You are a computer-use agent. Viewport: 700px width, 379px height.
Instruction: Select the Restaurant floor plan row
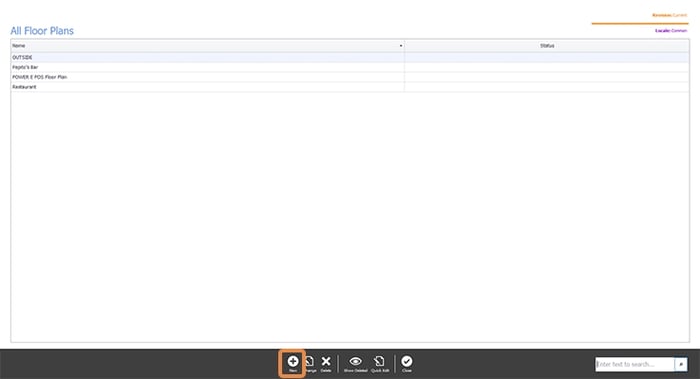tap(350, 87)
